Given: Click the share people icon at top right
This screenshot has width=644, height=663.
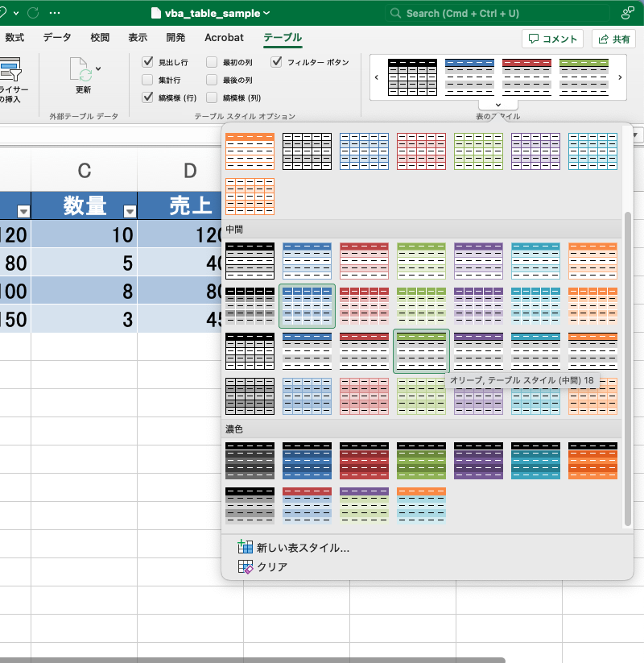Looking at the screenshot, I should (x=627, y=14).
